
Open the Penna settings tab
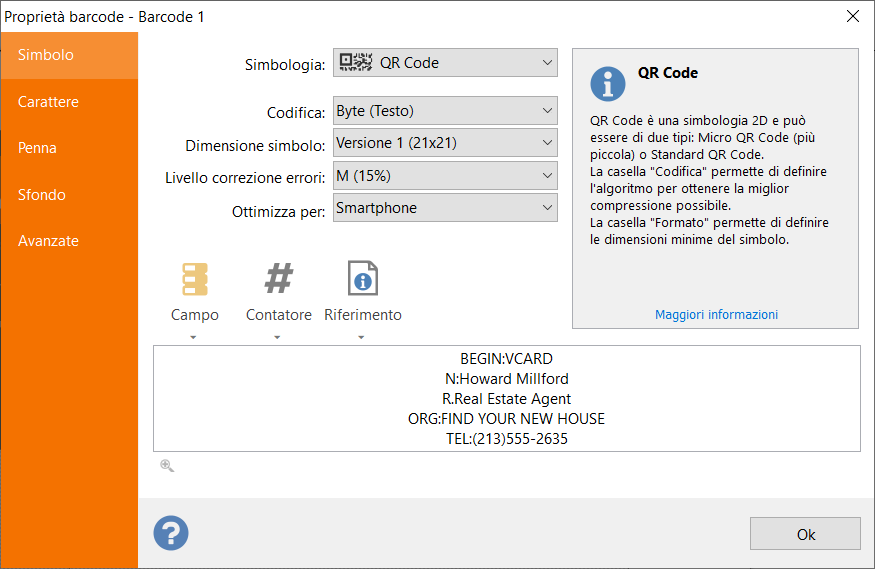pos(69,148)
